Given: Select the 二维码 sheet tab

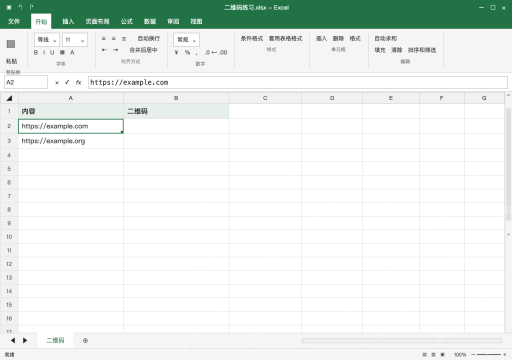Looking at the screenshot, I should tap(55, 340).
